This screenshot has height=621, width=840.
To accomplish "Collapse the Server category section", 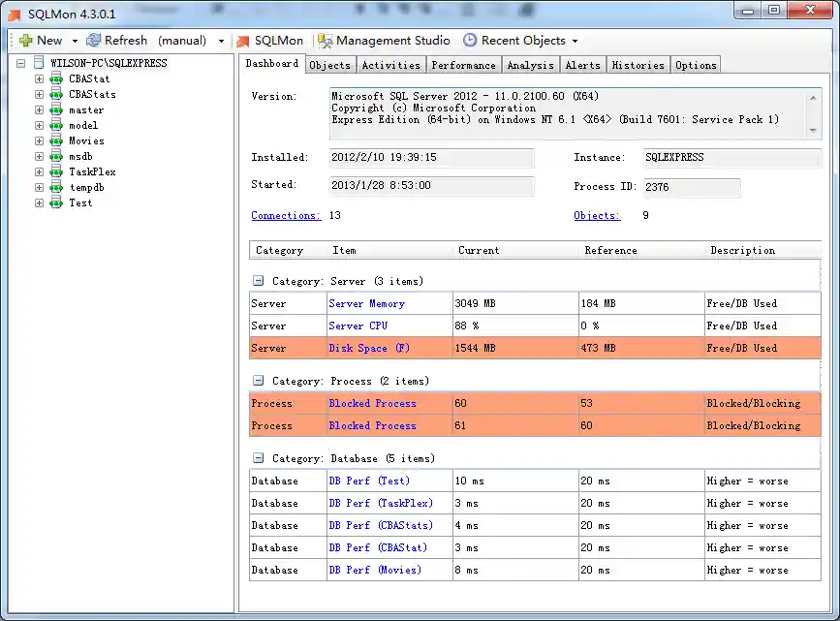I will [258, 281].
